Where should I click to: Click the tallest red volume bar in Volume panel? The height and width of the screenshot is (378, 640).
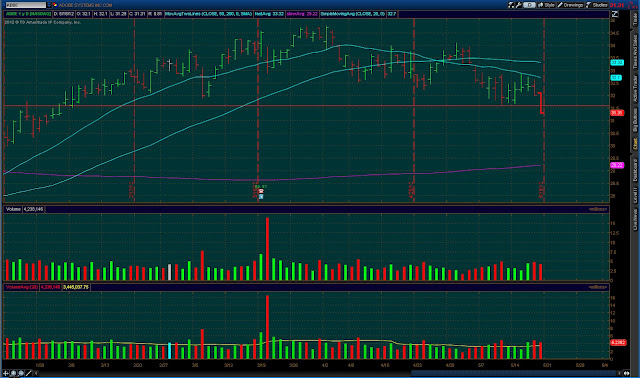tap(267, 249)
